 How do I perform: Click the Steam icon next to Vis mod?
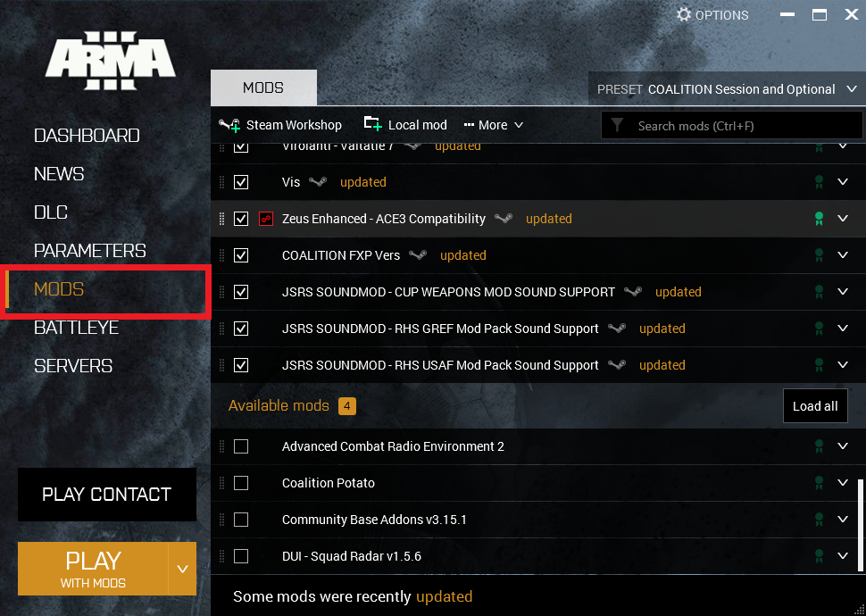pyautogui.click(x=318, y=182)
